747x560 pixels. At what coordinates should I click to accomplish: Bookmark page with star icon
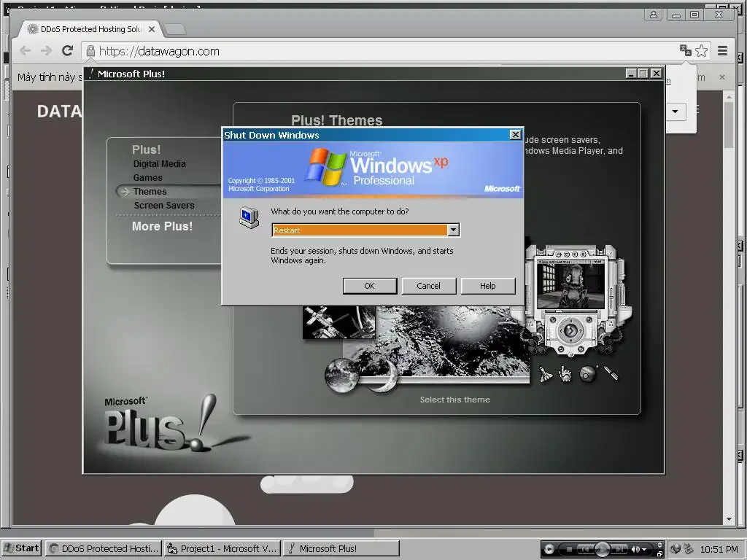coord(701,50)
